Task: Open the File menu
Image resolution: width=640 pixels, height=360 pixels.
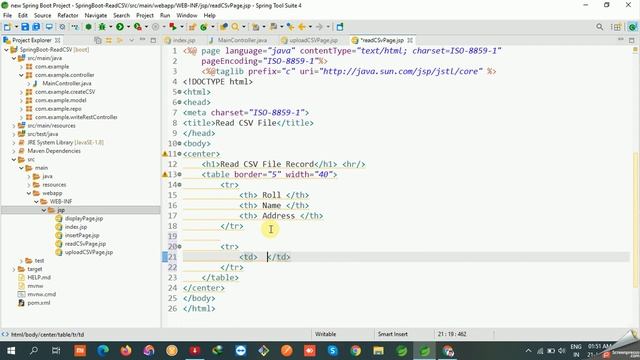Action: [7, 15]
